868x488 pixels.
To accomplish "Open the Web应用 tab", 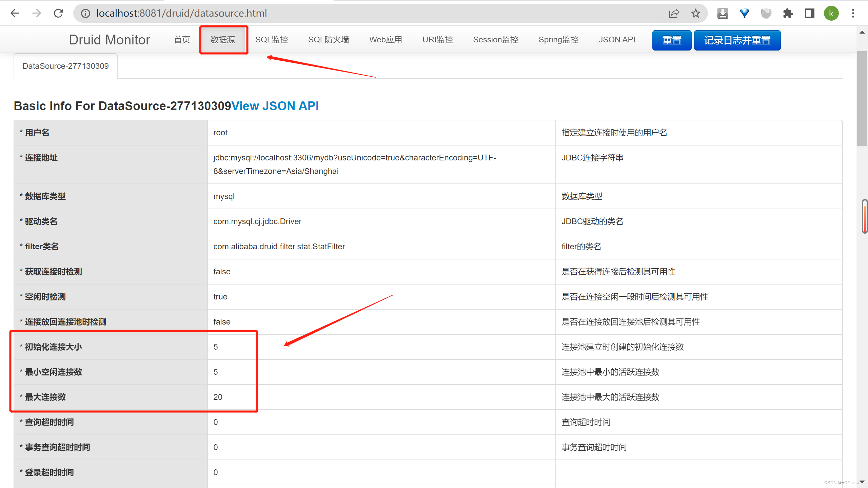I will click(x=386, y=40).
